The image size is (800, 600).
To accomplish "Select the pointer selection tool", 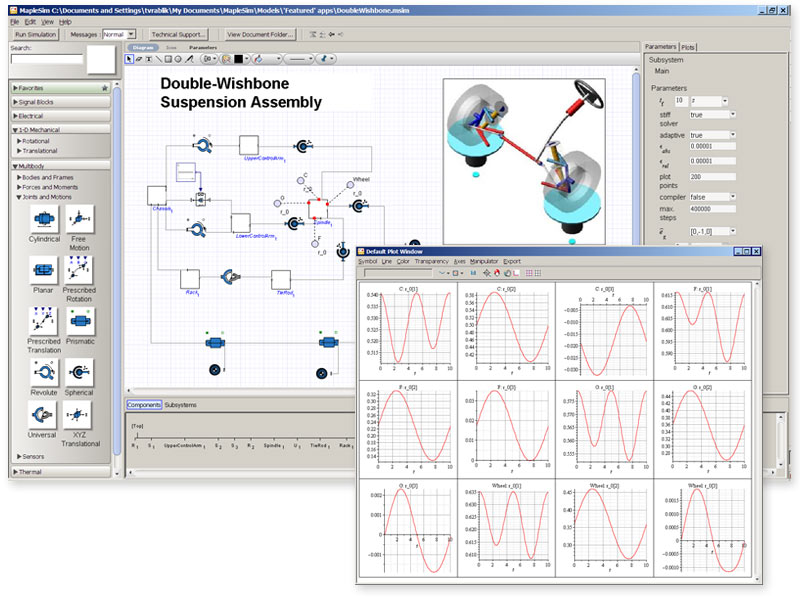I will [x=129, y=59].
